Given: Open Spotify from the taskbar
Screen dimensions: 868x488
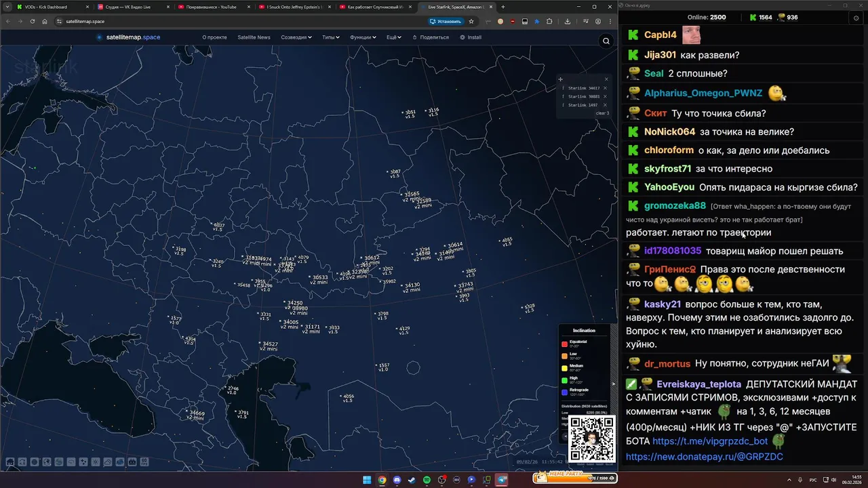Looking at the screenshot, I should (x=427, y=480).
